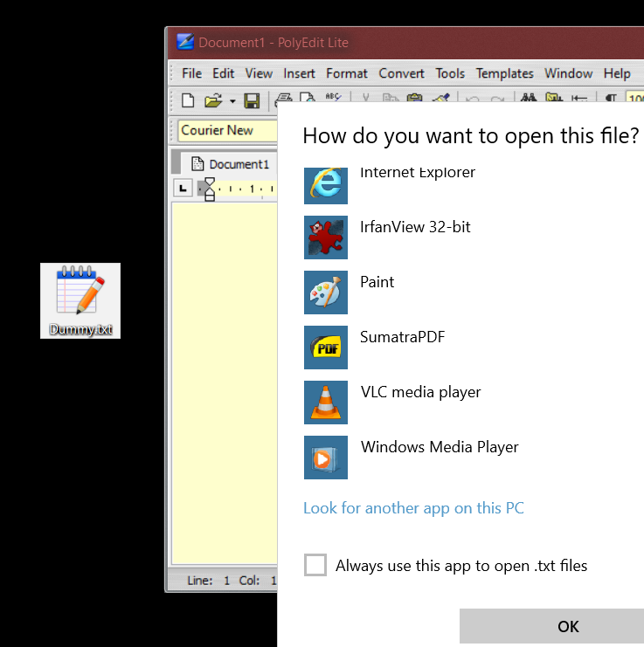The height and width of the screenshot is (647, 644).
Task: Click the Courier New font name box
Action: tap(228, 130)
